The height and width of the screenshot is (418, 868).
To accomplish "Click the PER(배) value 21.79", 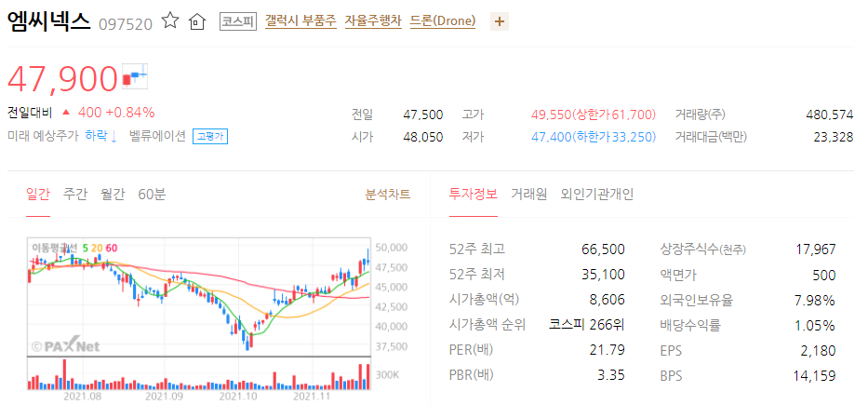I will click(x=608, y=350).
